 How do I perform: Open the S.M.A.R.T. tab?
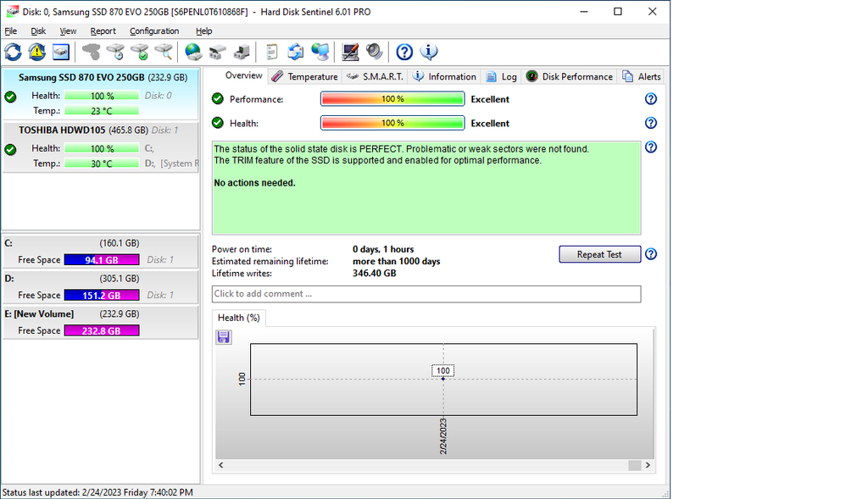tap(376, 76)
